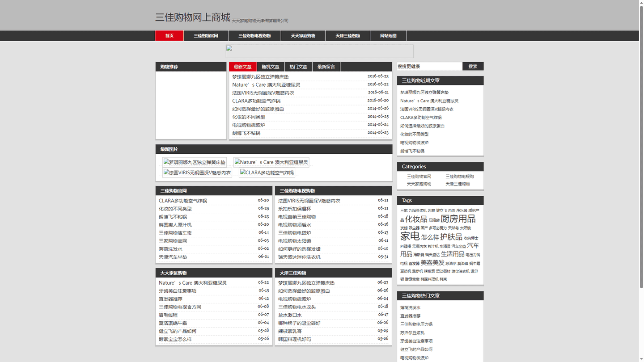The width and height of the screenshot is (644, 362).
Task: Open 网站地图 in the top navigation bar
Action: point(388,36)
